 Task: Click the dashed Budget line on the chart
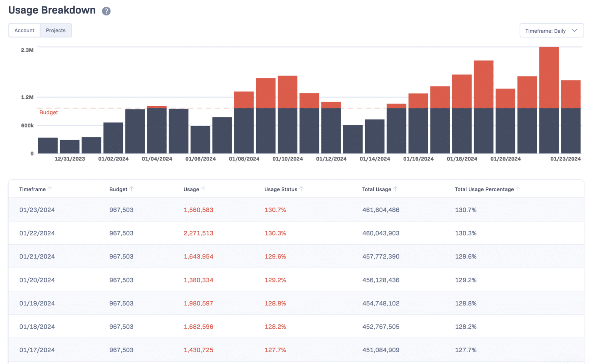click(x=269, y=108)
